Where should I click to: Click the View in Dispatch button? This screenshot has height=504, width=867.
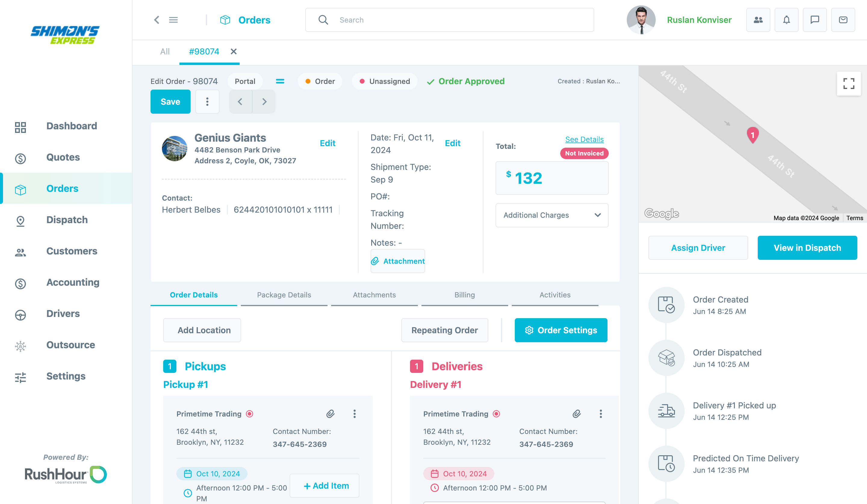(807, 247)
